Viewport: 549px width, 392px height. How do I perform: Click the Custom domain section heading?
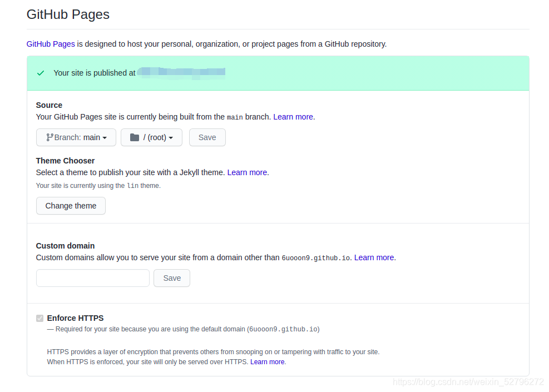pos(65,246)
